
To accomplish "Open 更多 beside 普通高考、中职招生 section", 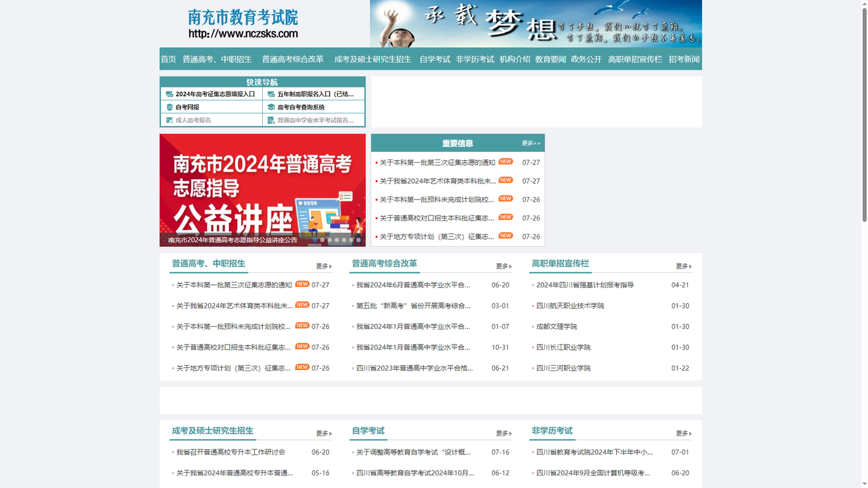I will [x=324, y=266].
